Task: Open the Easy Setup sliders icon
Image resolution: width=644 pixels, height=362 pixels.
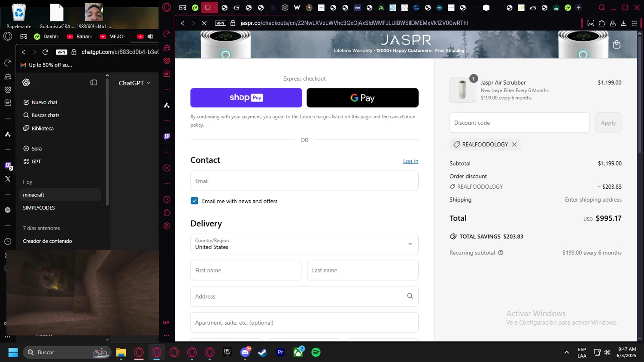Action: [635, 23]
